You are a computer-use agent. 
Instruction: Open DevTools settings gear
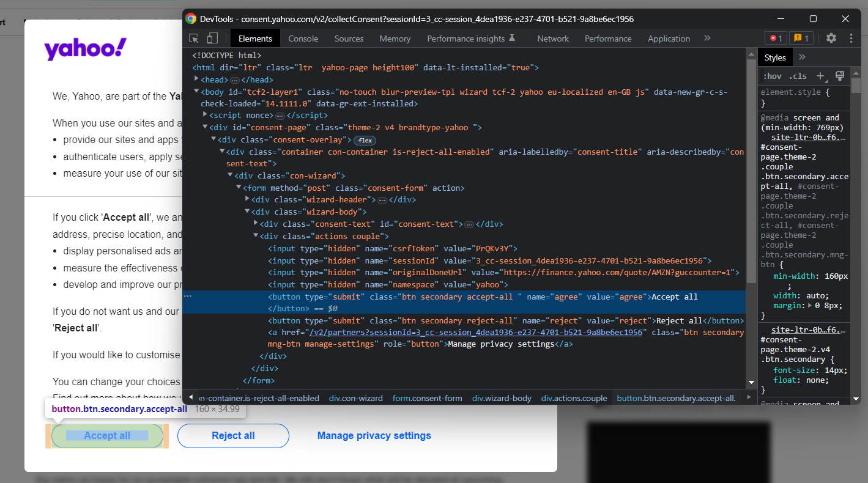[x=831, y=38]
